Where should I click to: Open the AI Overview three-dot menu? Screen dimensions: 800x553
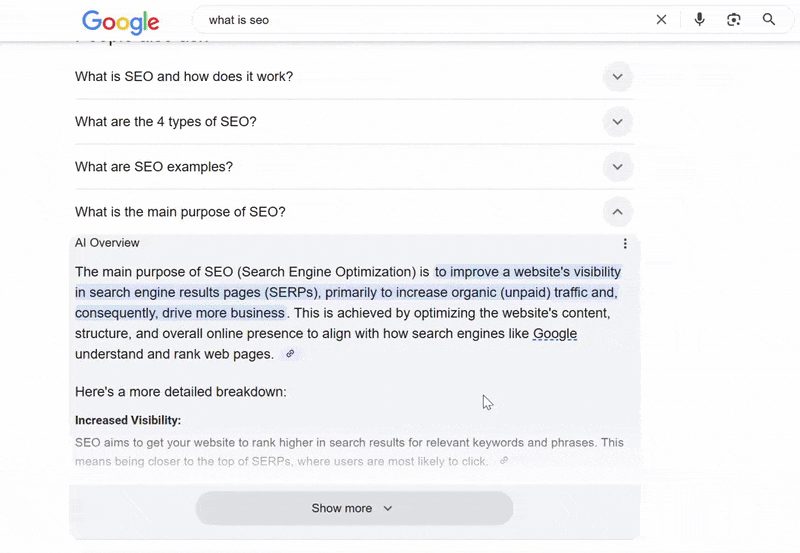point(625,243)
